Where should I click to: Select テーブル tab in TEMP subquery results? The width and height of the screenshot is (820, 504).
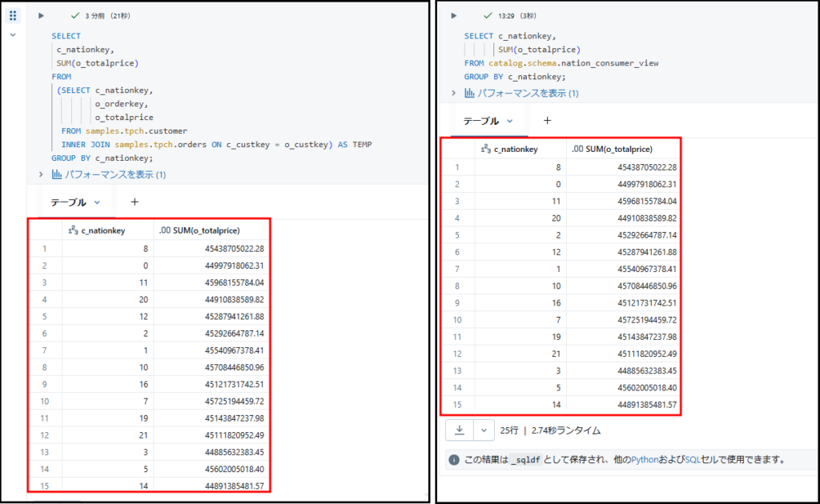pyautogui.click(x=68, y=202)
